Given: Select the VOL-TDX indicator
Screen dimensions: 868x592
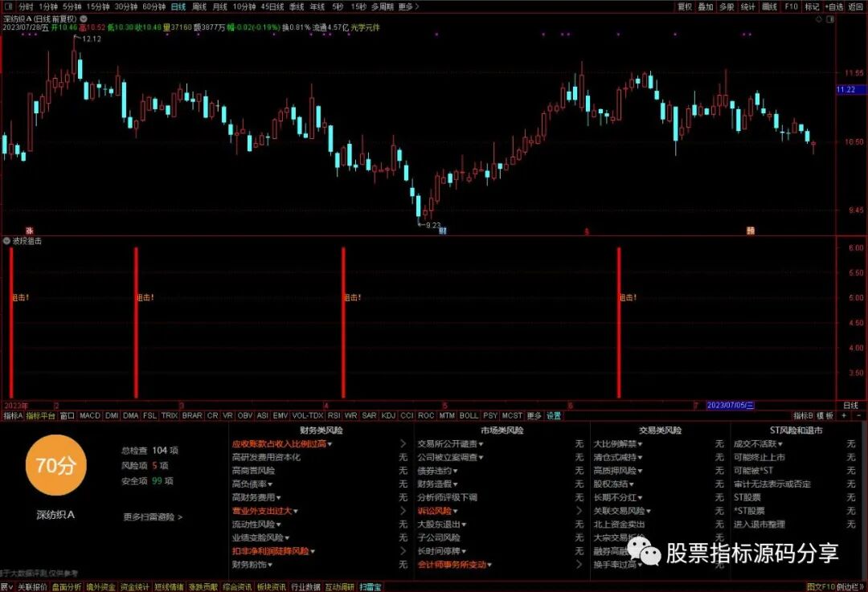Looking at the screenshot, I should point(307,415).
